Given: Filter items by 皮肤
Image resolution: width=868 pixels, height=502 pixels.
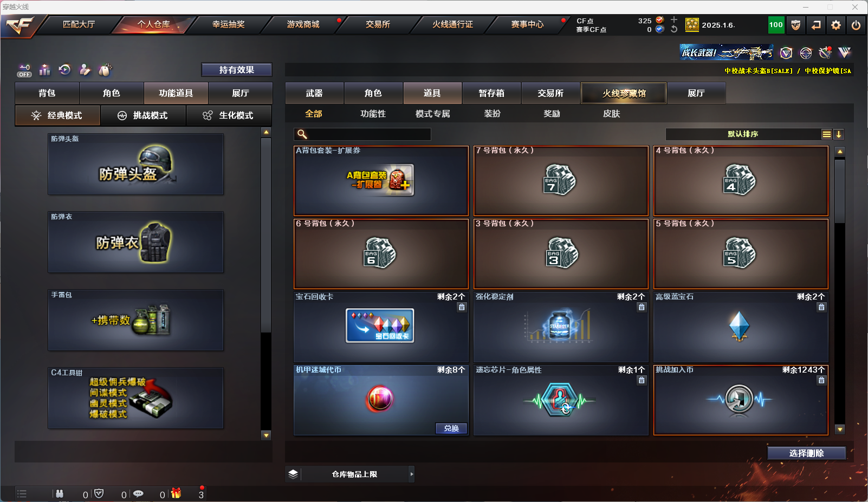Looking at the screenshot, I should pyautogui.click(x=612, y=114).
